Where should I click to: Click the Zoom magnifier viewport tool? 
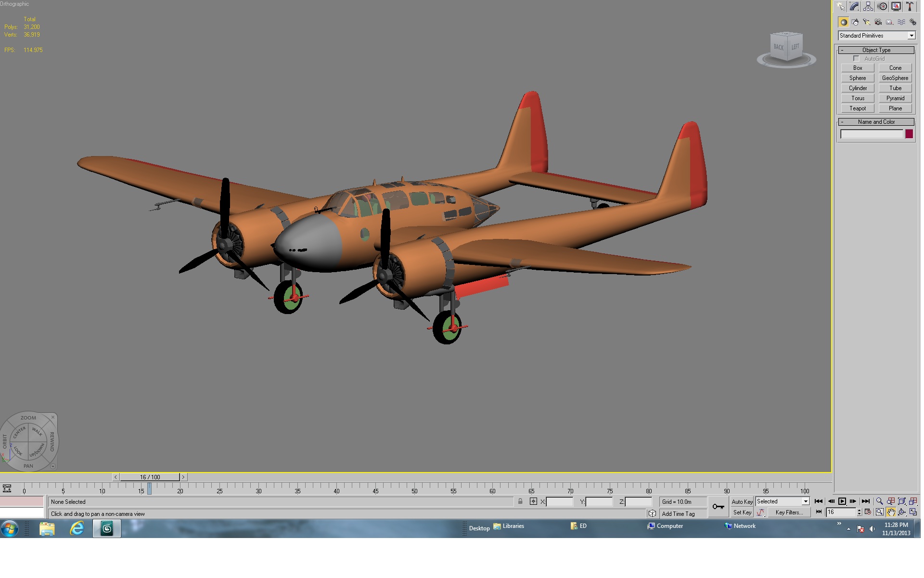880,501
